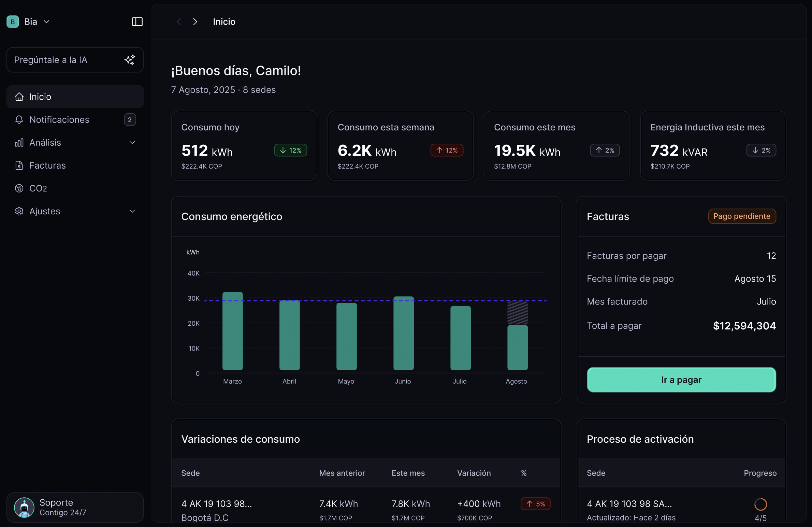Expand the Ajustes submenu chevron
The height and width of the screenshot is (527, 812).
coord(132,211)
